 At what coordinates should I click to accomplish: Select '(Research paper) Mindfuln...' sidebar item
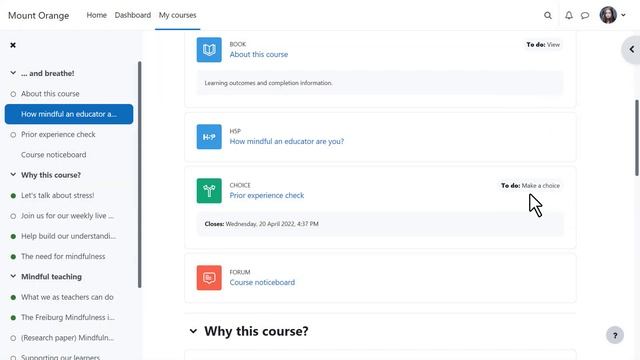pyautogui.click(x=67, y=338)
